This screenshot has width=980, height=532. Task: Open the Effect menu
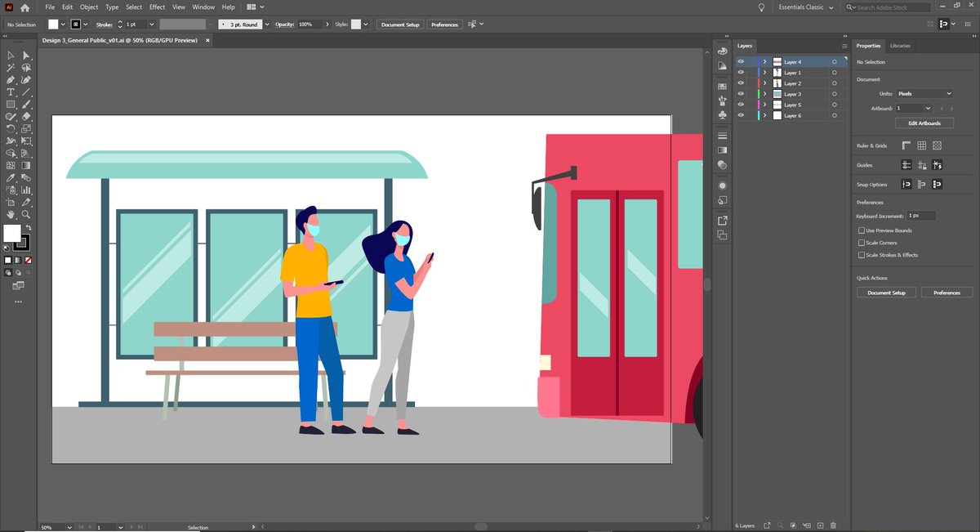[x=157, y=7]
